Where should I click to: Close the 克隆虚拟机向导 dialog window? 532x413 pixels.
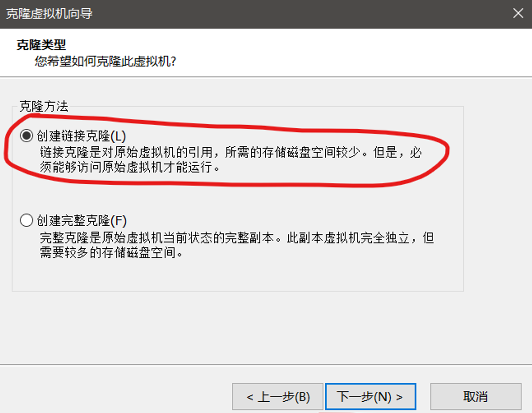(518, 13)
